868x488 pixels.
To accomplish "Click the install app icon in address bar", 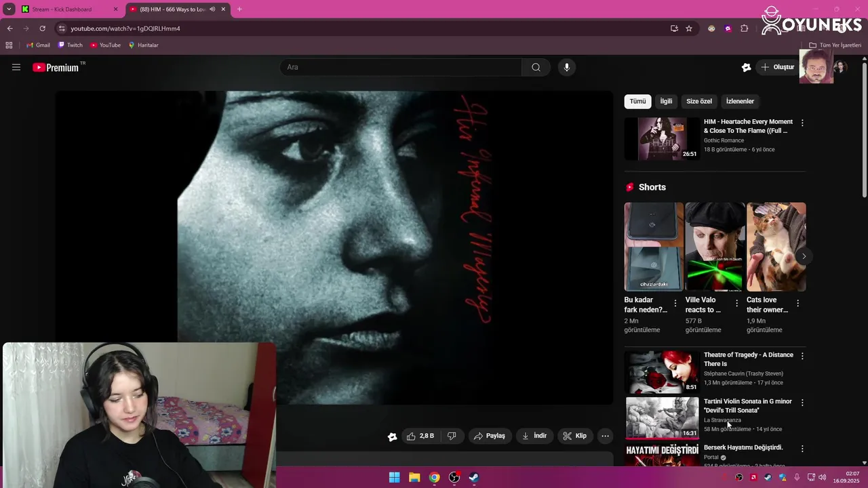I will (674, 28).
